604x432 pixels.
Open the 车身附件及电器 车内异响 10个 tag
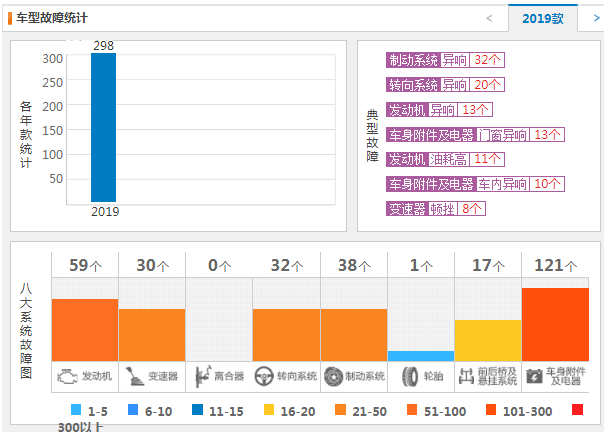pos(475,184)
